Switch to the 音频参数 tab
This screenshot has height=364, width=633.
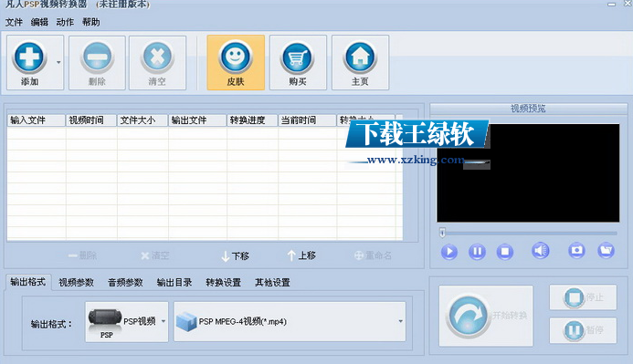tap(125, 283)
